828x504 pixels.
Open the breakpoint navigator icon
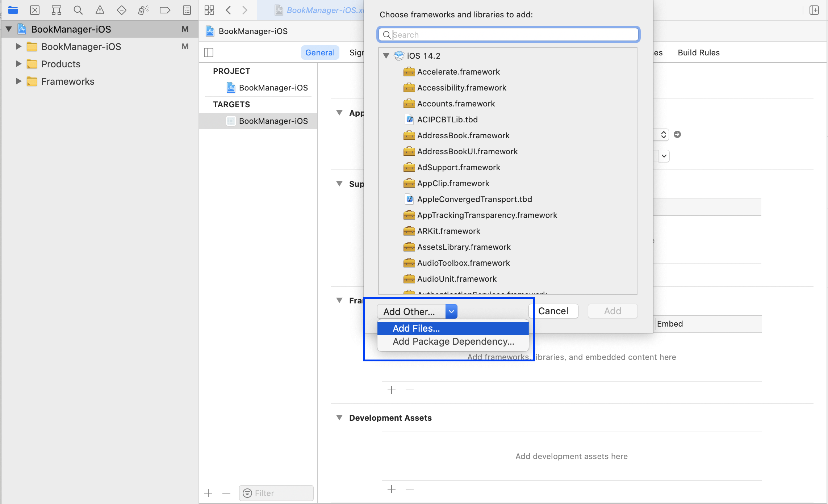165,10
